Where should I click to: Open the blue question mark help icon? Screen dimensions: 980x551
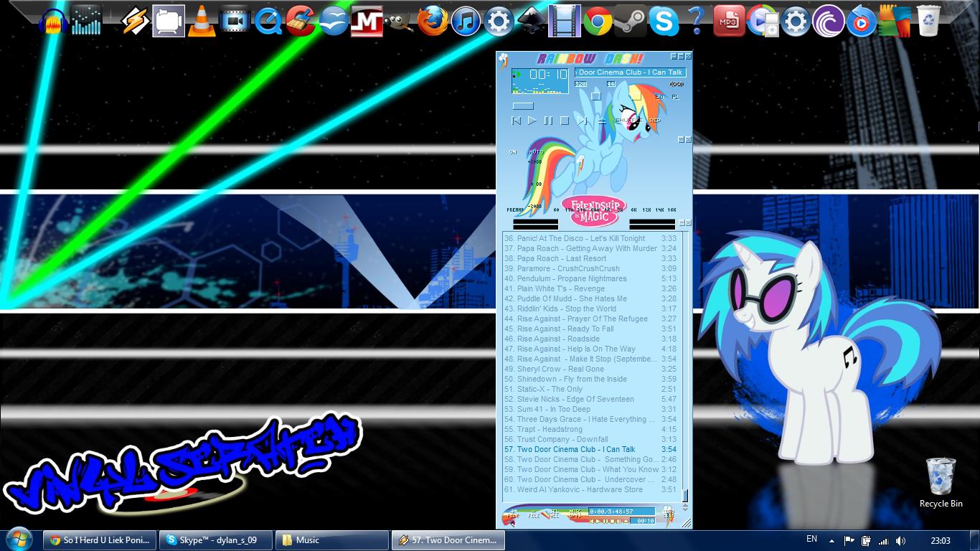tap(696, 22)
